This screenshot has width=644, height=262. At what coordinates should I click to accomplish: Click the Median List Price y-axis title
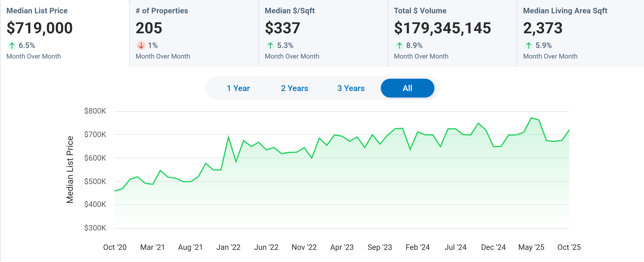(x=70, y=170)
